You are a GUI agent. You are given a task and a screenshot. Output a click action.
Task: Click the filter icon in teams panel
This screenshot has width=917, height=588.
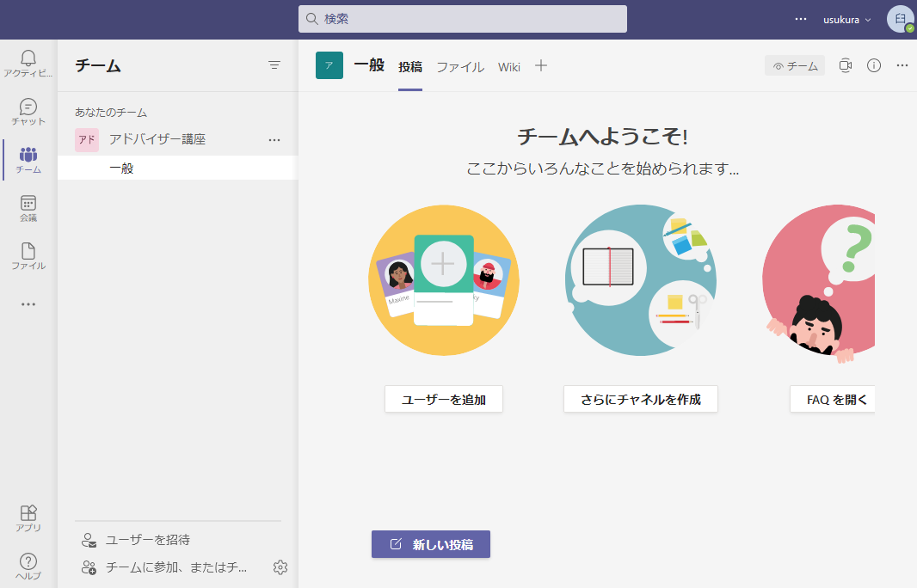click(274, 65)
